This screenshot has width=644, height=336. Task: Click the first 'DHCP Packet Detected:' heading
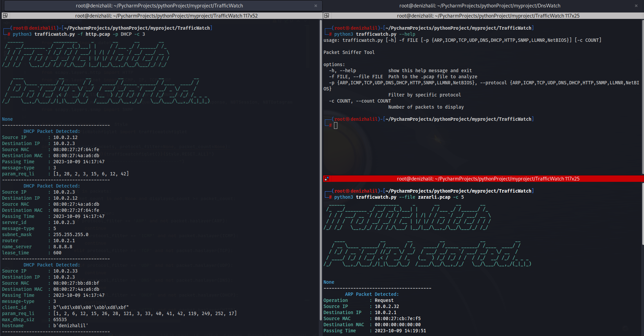[x=52, y=131]
